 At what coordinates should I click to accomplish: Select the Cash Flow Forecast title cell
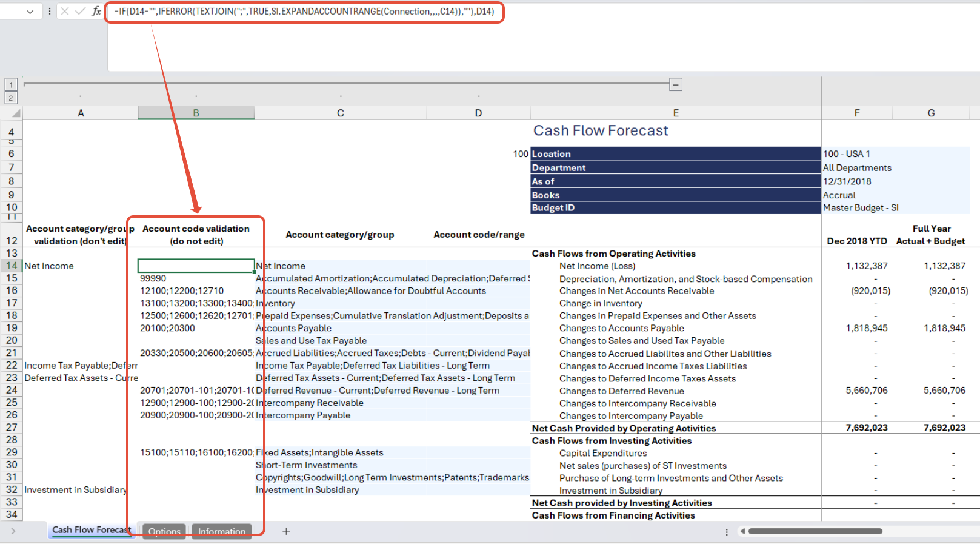(601, 130)
